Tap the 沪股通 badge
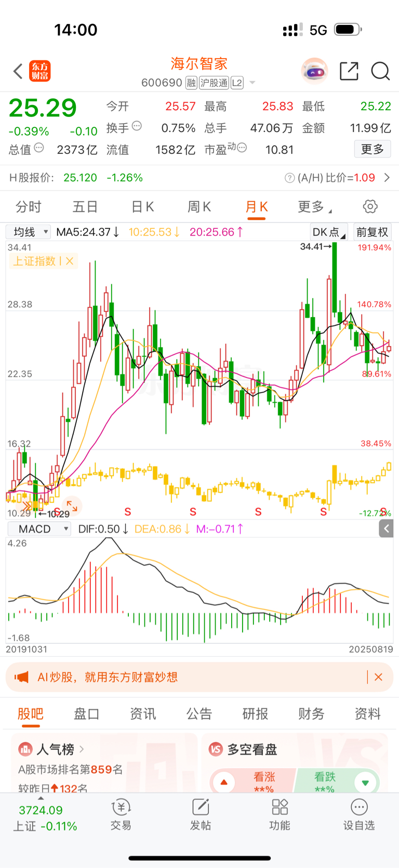Viewport: 399px width, 868px height. (x=214, y=83)
